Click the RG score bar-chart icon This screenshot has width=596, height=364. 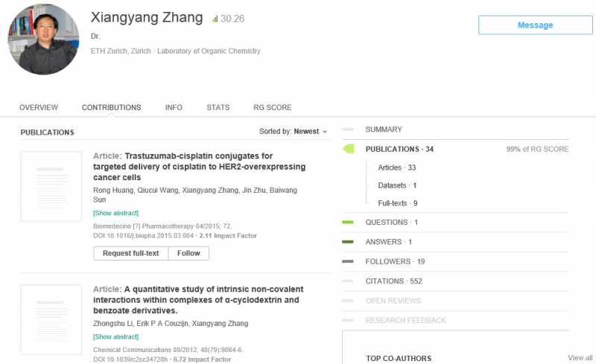tap(215, 19)
